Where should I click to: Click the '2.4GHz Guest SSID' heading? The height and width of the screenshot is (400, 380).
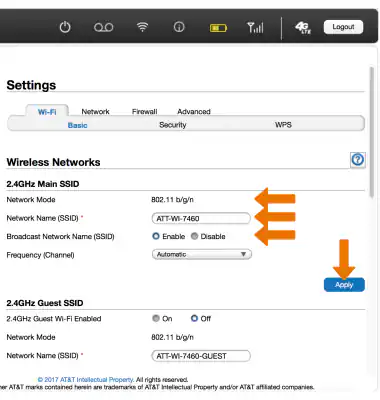pos(45,303)
